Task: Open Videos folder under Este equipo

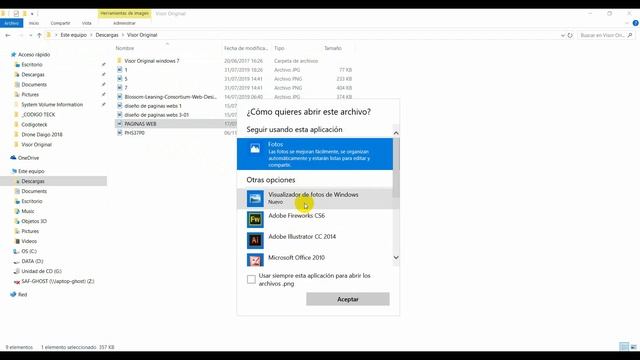Action: 29,241
